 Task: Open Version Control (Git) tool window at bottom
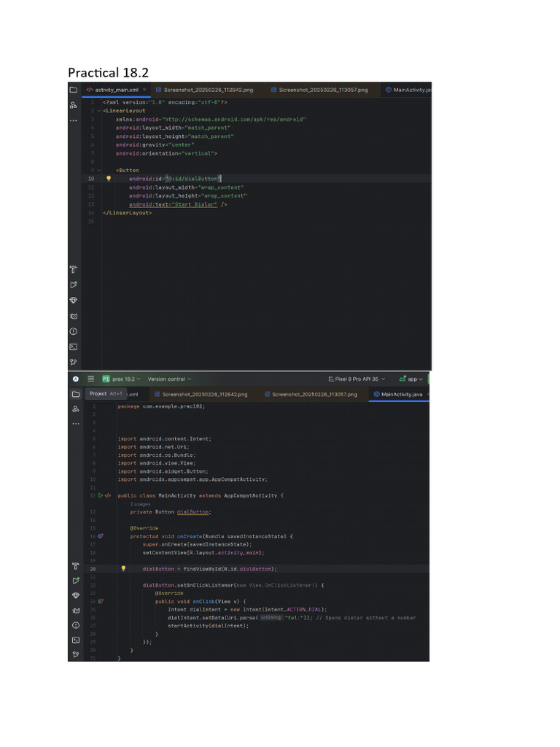[x=74, y=655]
